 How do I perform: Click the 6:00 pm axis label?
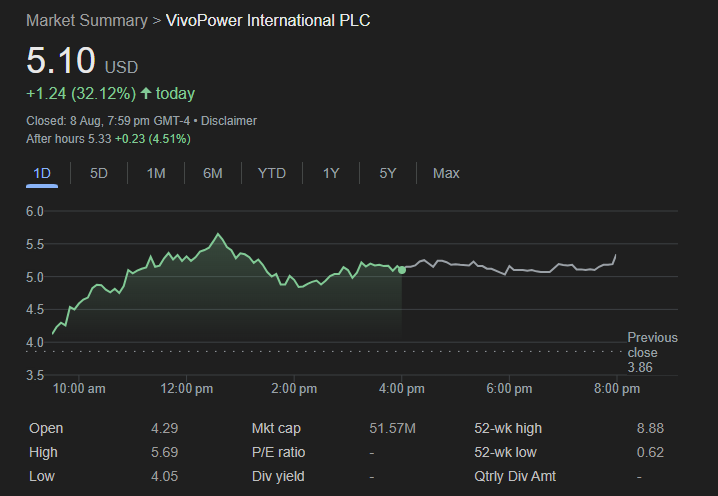[x=509, y=389]
